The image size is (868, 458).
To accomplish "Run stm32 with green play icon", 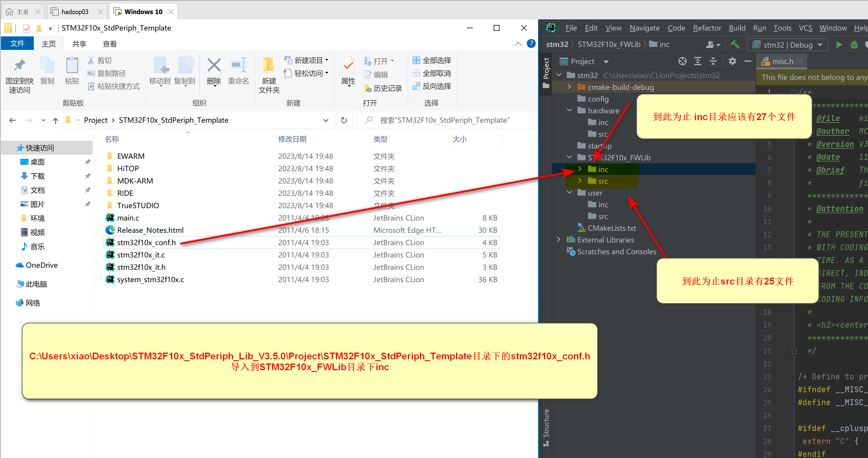I will [839, 44].
